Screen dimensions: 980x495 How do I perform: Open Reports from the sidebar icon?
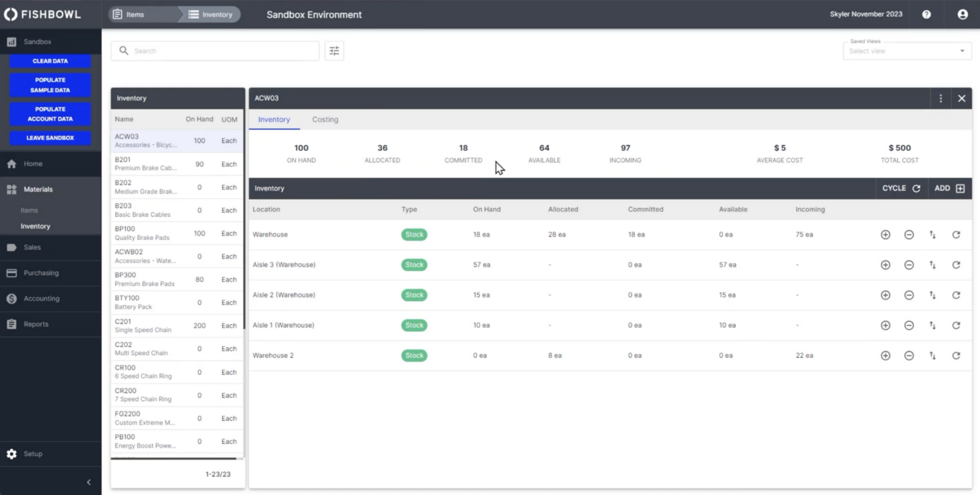pyautogui.click(x=10, y=323)
